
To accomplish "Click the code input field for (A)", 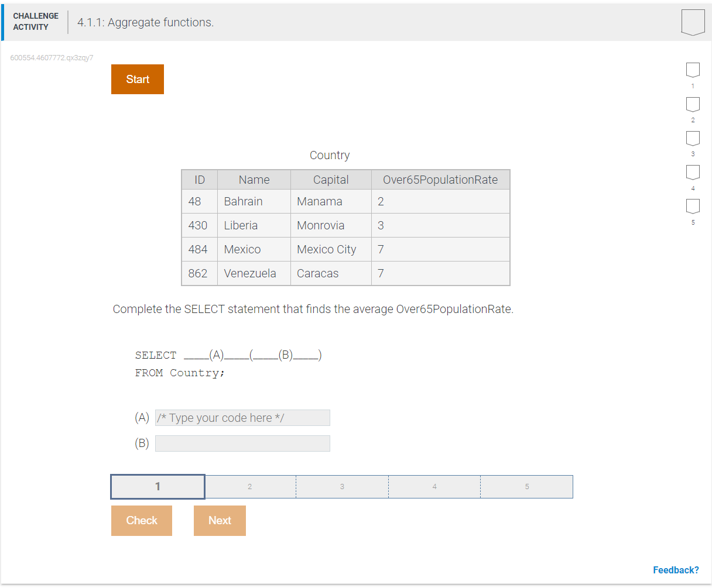I will click(x=242, y=417).
